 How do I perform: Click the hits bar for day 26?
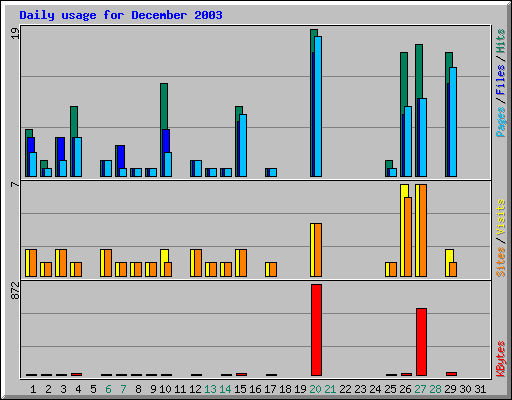[x=404, y=114]
